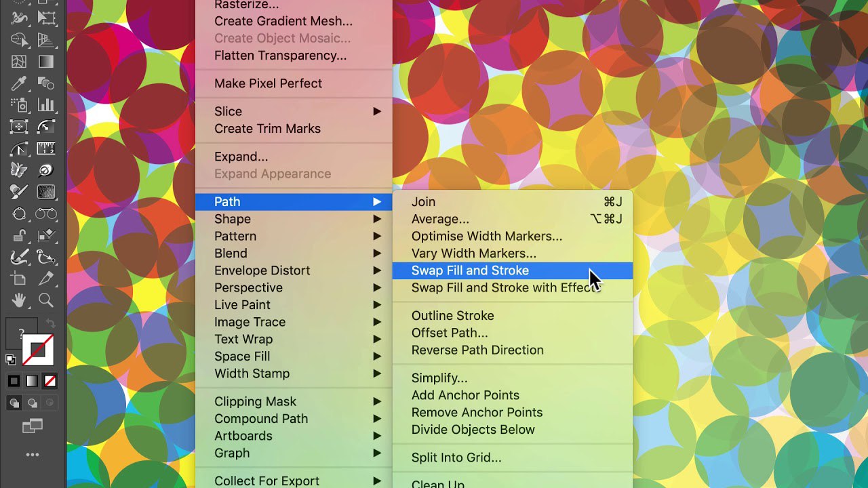Choose Add Anchor Points item
Image resolution: width=868 pixels, height=488 pixels.
point(513,395)
